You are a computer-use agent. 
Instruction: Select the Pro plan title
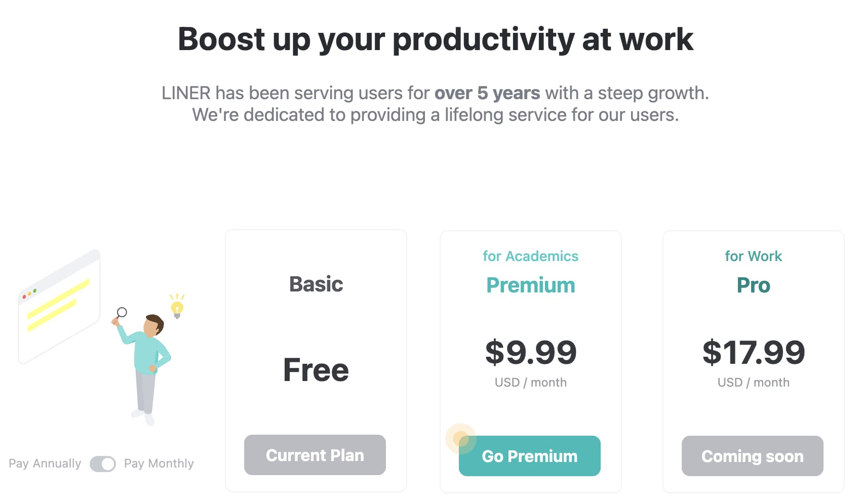point(754,285)
